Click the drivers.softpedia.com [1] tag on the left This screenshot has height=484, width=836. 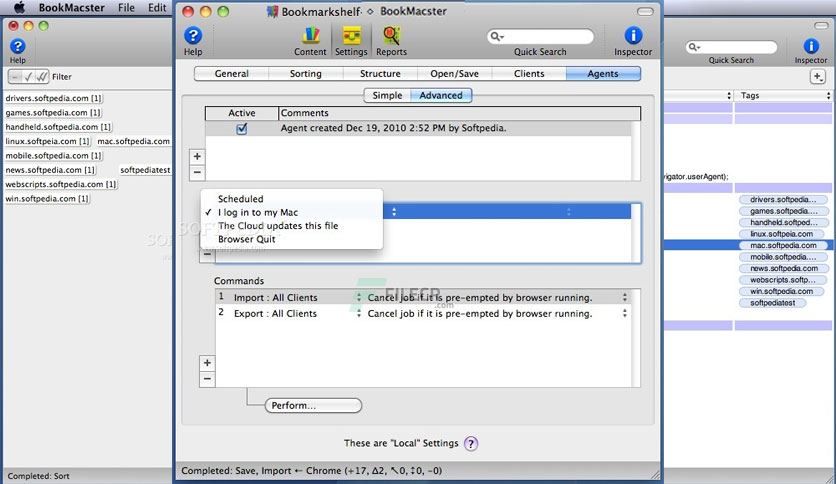(x=53, y=98)
